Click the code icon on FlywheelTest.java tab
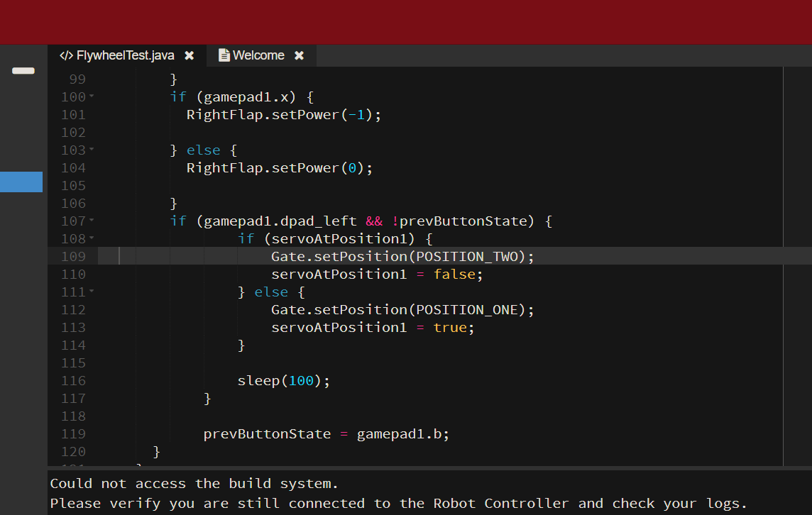 pyautogui.click(x=66, y=55)
